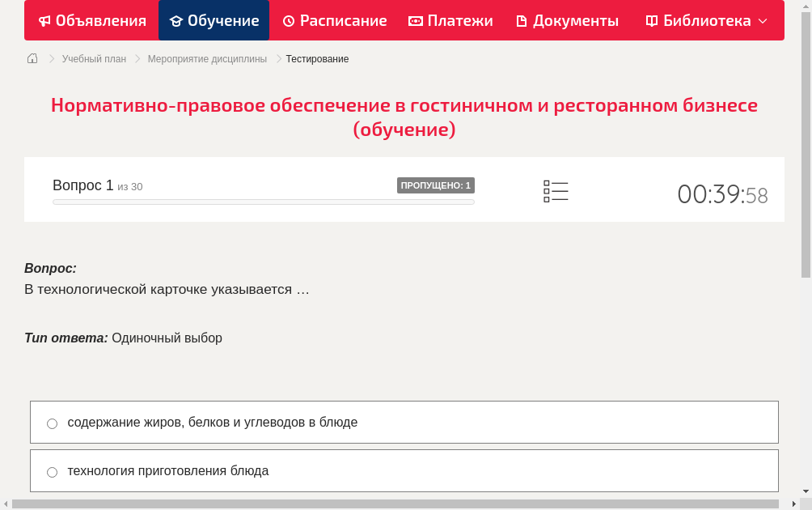Screen dimensions: 812x510
Task: Select the answer about содержание жиров и белков
Action: [x=214, y=421]
